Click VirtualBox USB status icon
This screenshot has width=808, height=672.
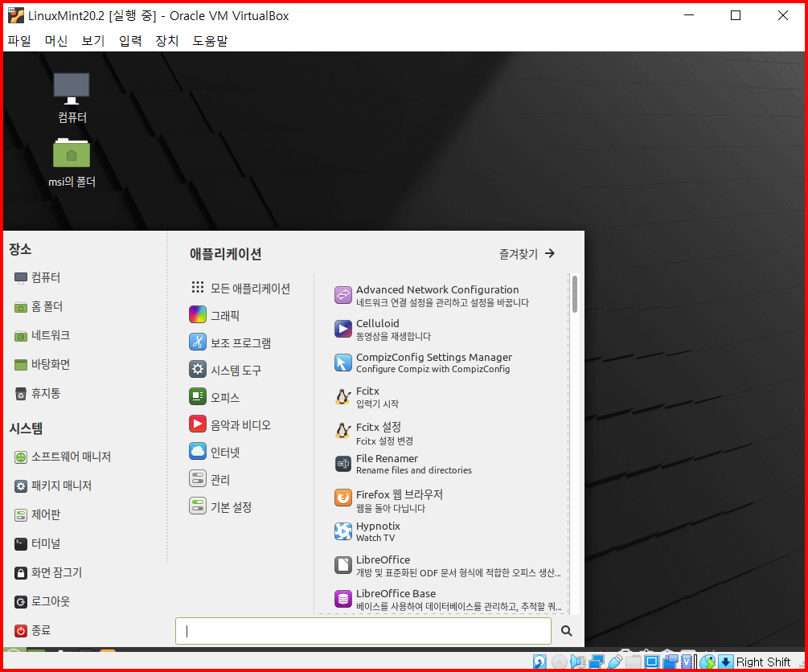point(615,662)
